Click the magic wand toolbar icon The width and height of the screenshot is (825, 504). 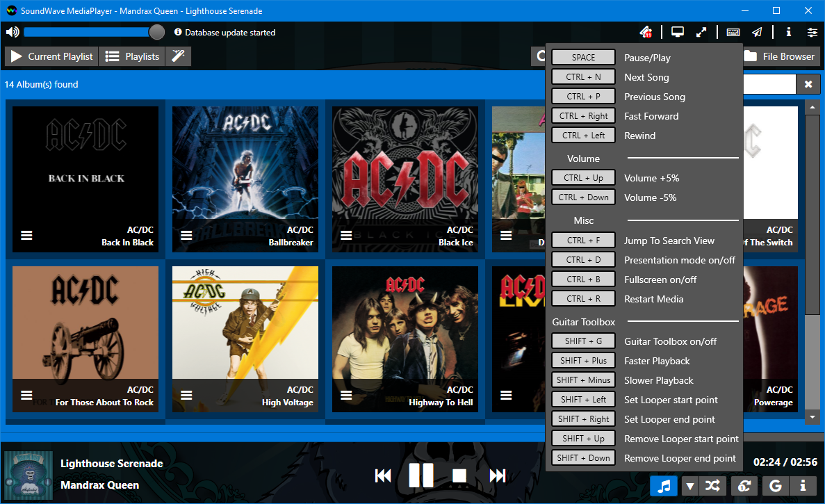click(x=179, y=56)
